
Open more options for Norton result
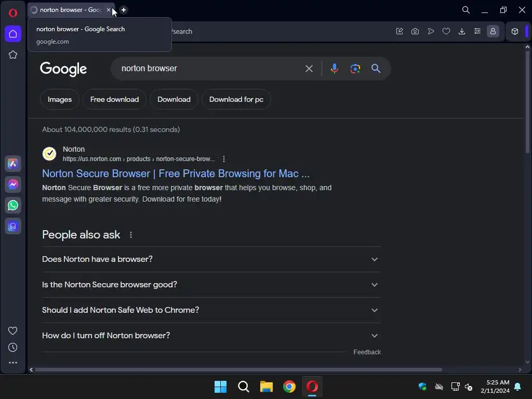(223, 159)
